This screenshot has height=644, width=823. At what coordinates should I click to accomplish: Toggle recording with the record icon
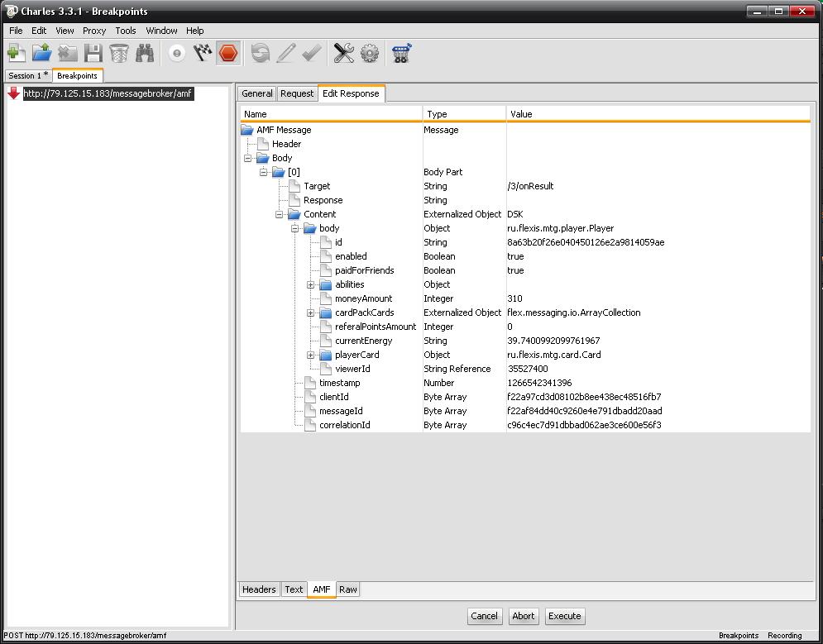tap(177, 54)
